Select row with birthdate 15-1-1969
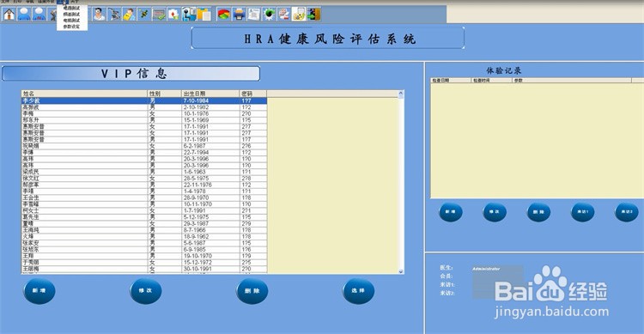The image size is (644, 334). point(143,120)
